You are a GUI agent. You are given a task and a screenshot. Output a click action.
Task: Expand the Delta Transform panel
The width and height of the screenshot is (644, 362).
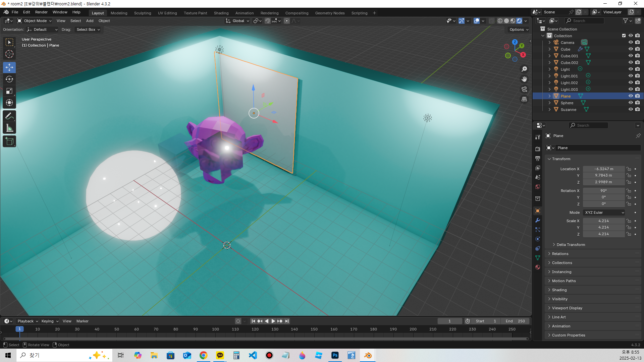[571, 245]
